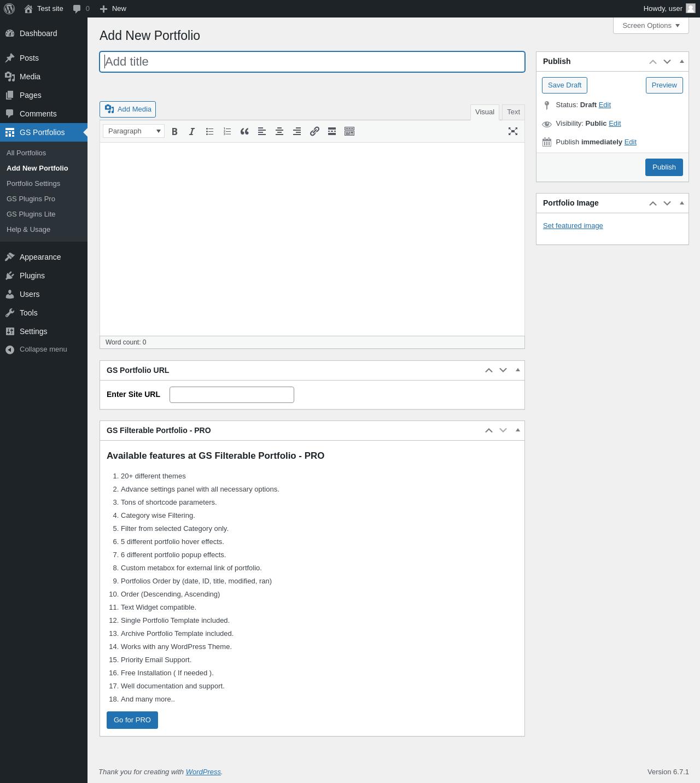This screenshot has width=700, height=783.
Task: Click the Add Media button
Action: [127, 109]
